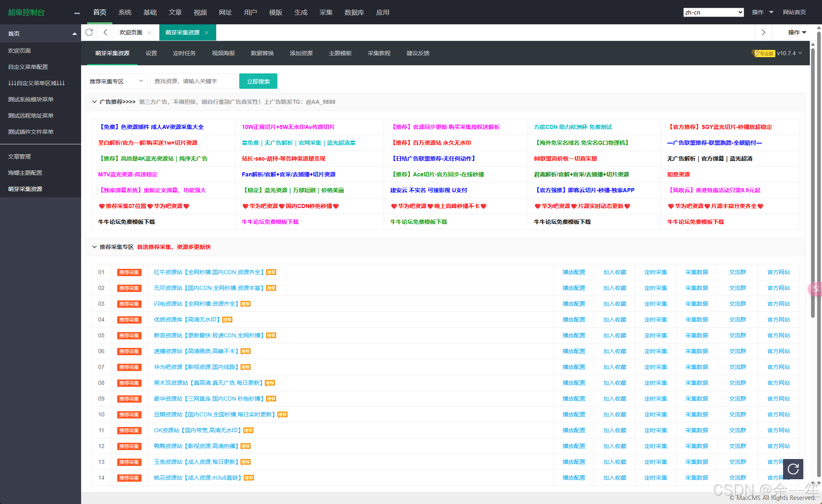Open the 推荐采集专区 category dropdown
This screenshot has height=504, width=822.
tap(116, 81)
